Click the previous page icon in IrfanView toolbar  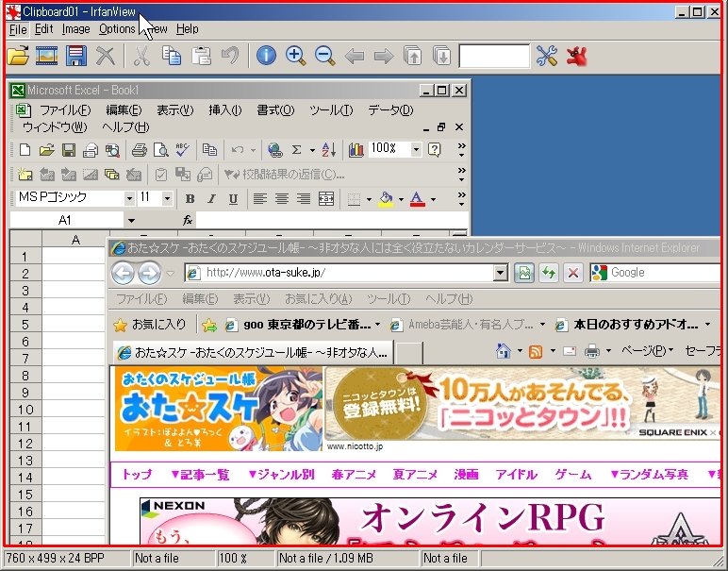click(412, 56)
